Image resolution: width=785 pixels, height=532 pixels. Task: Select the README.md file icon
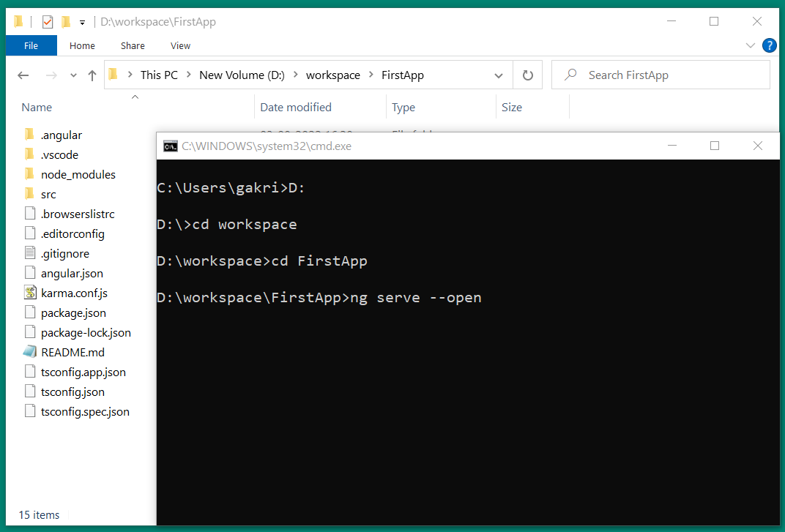[x=30, y=352]
